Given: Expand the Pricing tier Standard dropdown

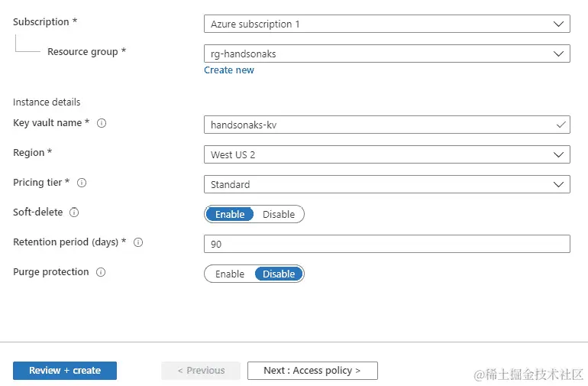Looking at the screenshot, I should pos(387,184).
